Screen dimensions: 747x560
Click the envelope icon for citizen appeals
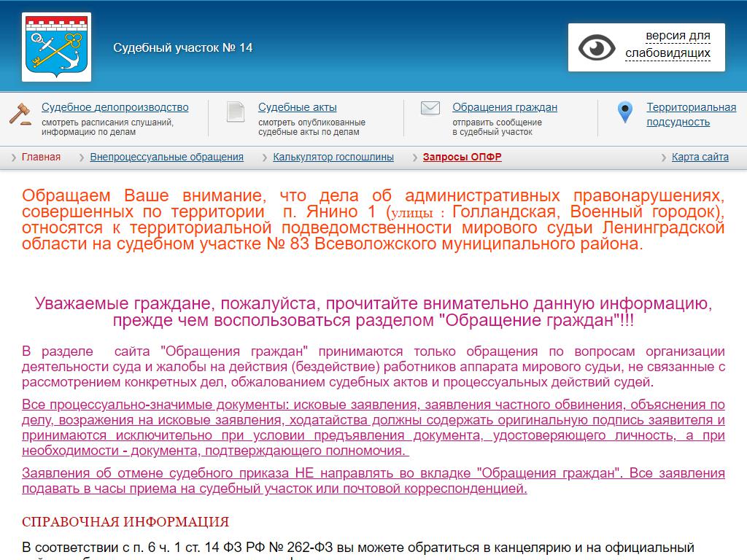pos(430,109)
